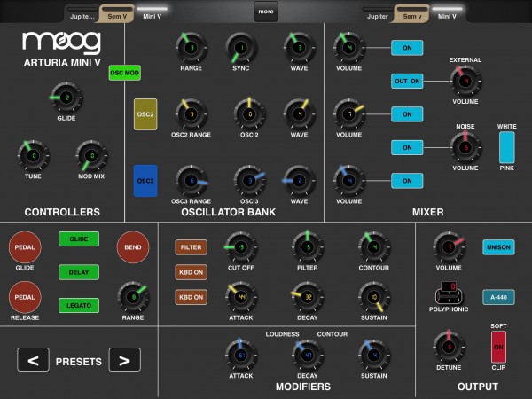Image resolution: width=532 pixels, height=399 pixels.
Task: Toggle the OUT ON external switch
Action: click(x=407, y=81)
